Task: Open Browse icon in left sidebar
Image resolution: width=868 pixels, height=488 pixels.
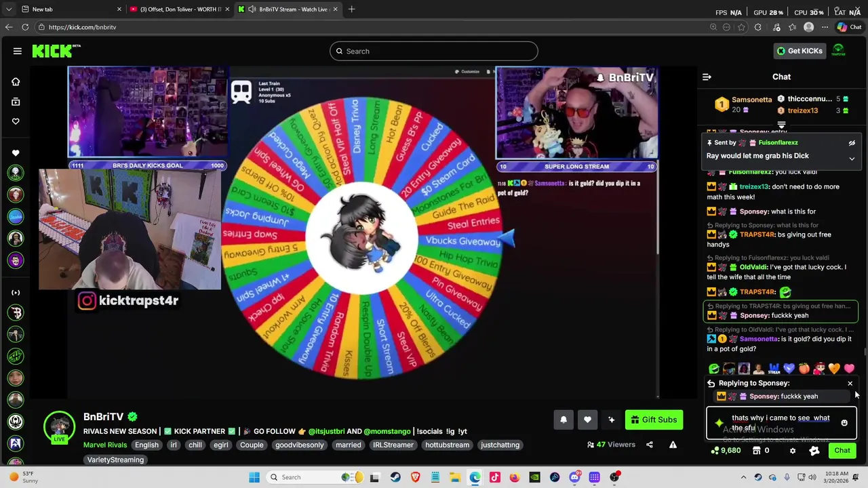Action: click(x=16, y=102)
